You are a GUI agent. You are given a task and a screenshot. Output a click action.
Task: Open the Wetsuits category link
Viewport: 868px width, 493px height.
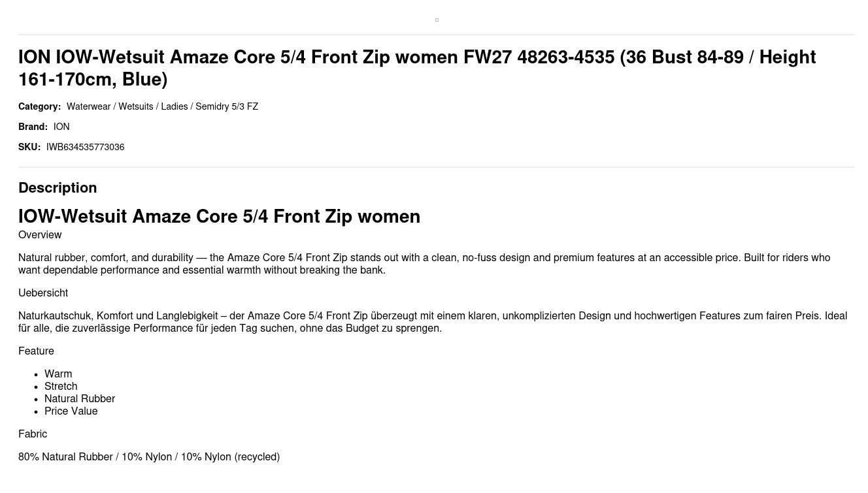pyautogui.click(x=136, y=106)
